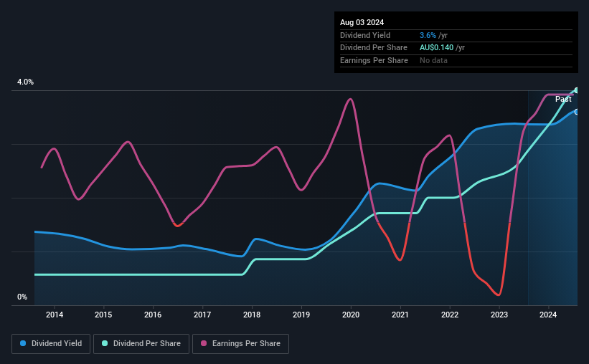Click the teal Dividend Per Share legend dot
The image size is (589, 364).
pyautogui.click(x=104, y=344)
